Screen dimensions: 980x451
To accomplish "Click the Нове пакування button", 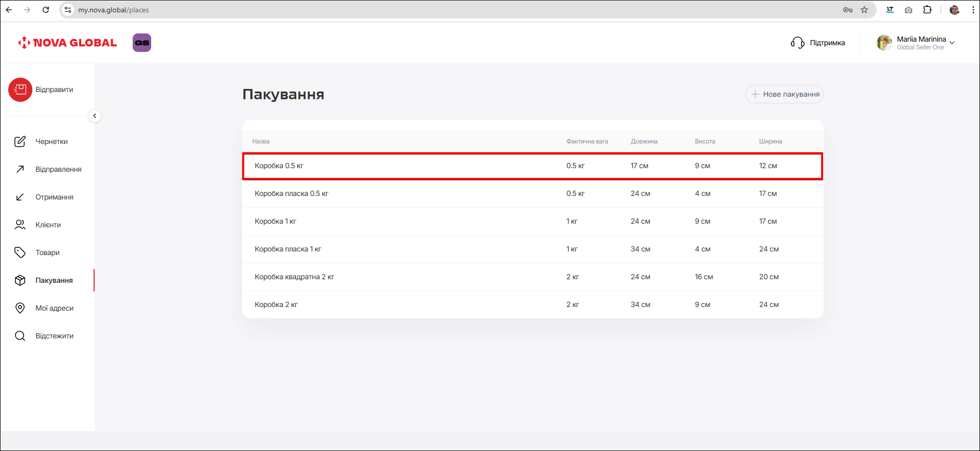I will [x=785, y=94].
